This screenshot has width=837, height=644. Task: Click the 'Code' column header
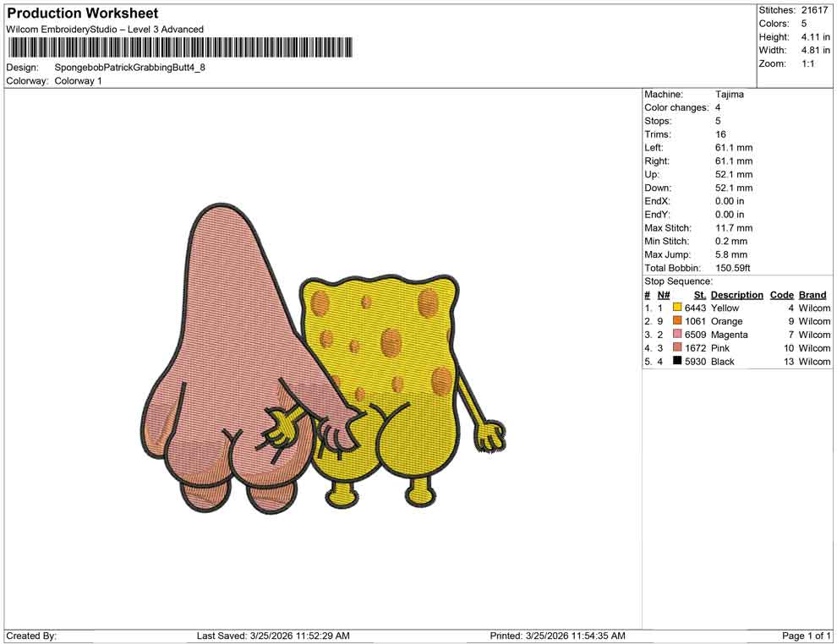pyautogui.click(x=781, y=294)
